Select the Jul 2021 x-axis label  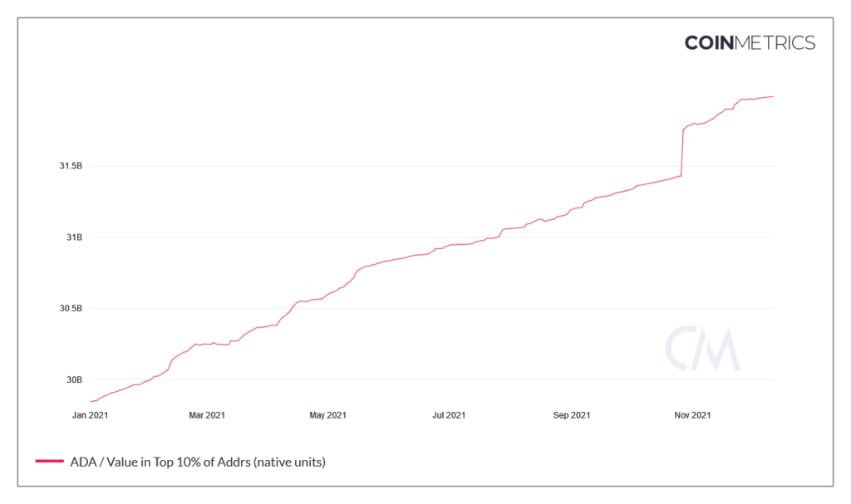[449, 414]
